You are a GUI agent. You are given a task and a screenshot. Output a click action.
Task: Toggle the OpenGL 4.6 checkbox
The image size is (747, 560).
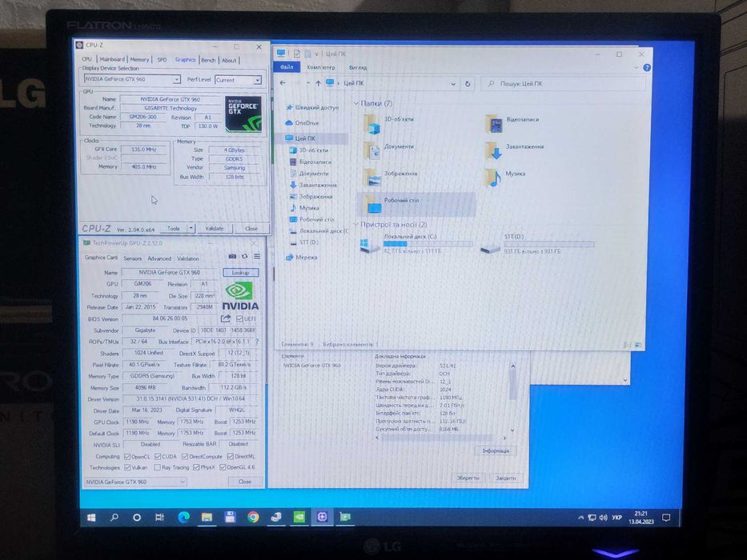223,468
